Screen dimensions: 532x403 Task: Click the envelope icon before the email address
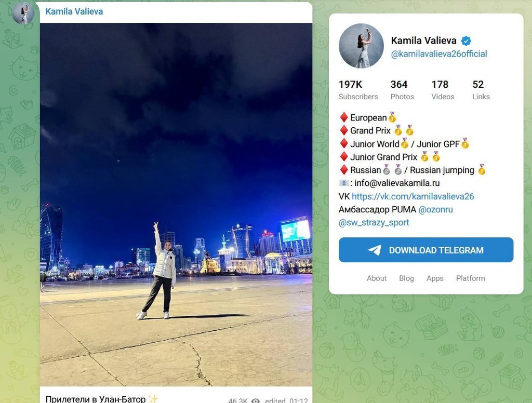pos(344,183)
